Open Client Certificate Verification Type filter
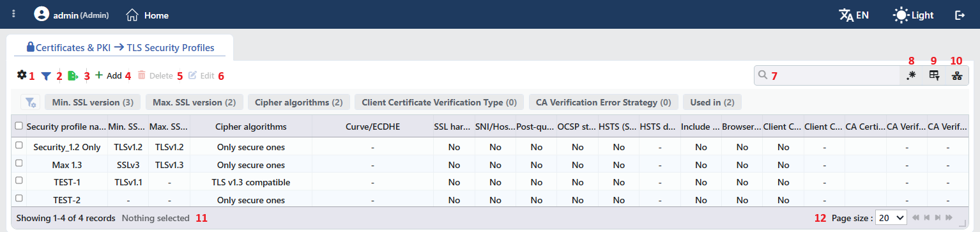Screen dimensions: 980x232 click(440, 102)
